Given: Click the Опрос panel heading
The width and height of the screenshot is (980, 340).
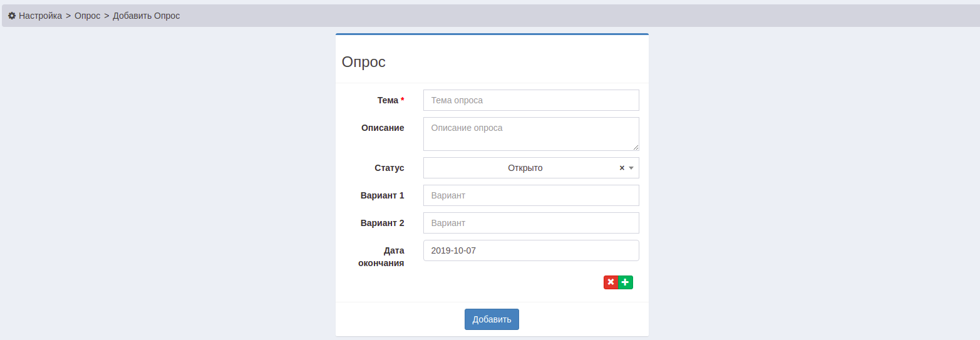Looking at the screenshot, I should point(364,62).
